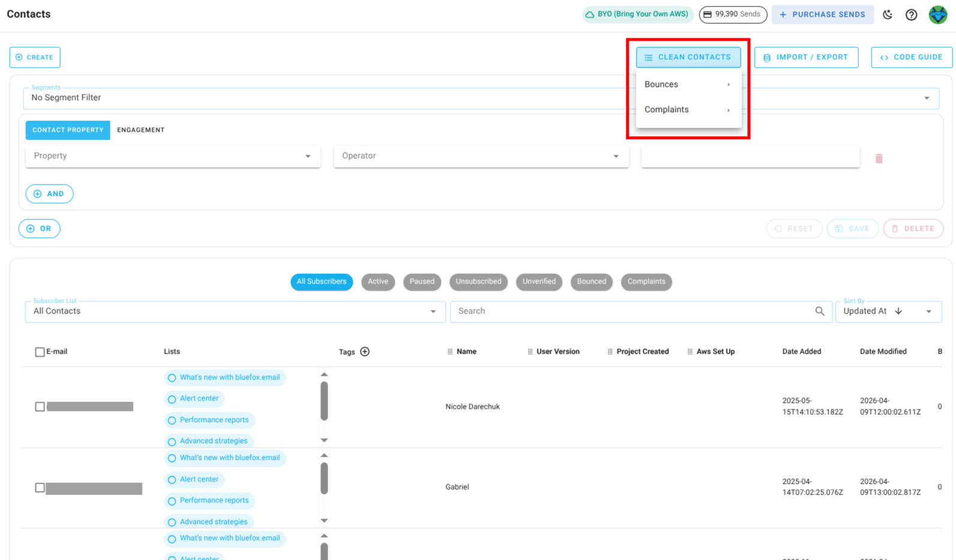Open the Subscriber List dropdown
Screen dimensions: 956x560
[x=235, y=312]
